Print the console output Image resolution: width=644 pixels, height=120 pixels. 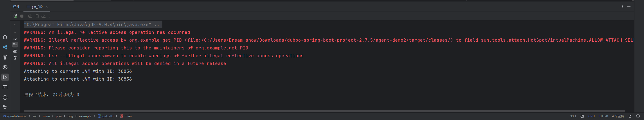tap(15, 51)
